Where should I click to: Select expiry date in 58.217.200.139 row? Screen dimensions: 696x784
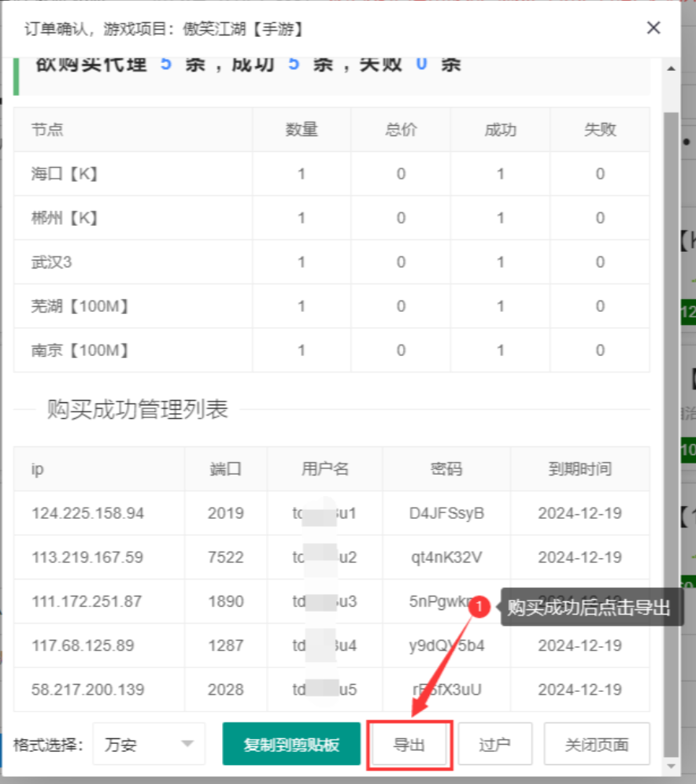[580, 690]
